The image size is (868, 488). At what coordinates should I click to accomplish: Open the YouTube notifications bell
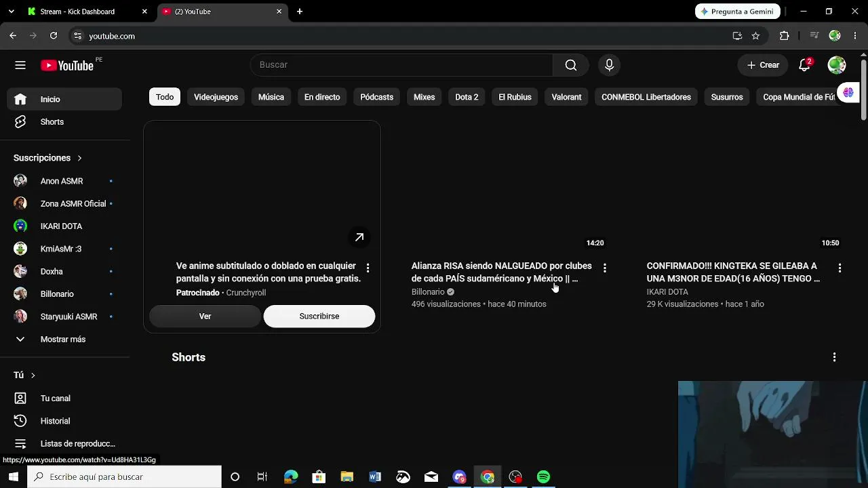pyautogui.click(x=805, y=65)
